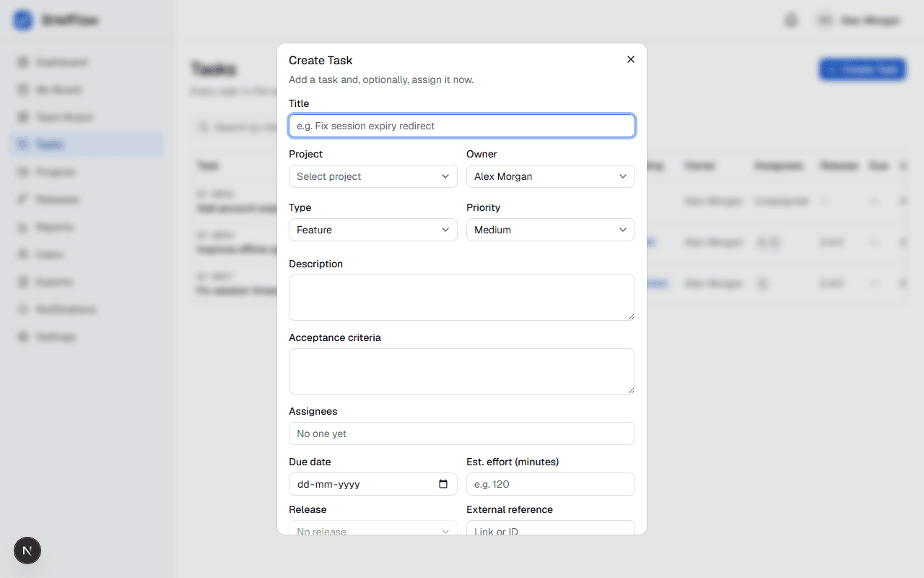This screenshot has height=578, width=924.
Task: Click the app logo icon in sidebar
Action: (23, 20)
